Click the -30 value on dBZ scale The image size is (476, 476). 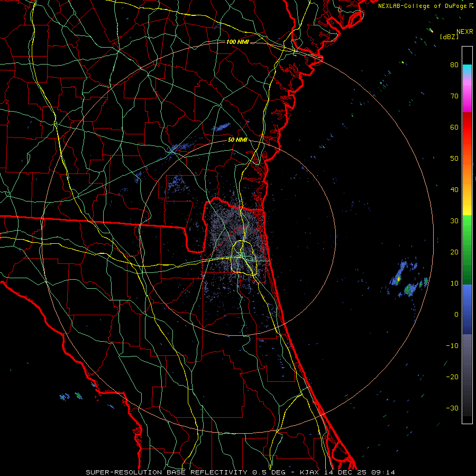click(x=452, y=408)
